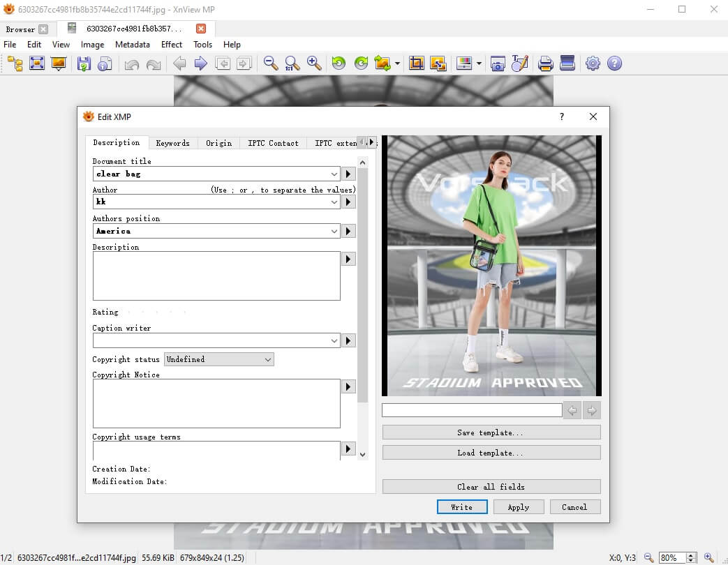Viewport: 728px width, 565px height.
Task: Open the Effect menu
Action: 171,45
